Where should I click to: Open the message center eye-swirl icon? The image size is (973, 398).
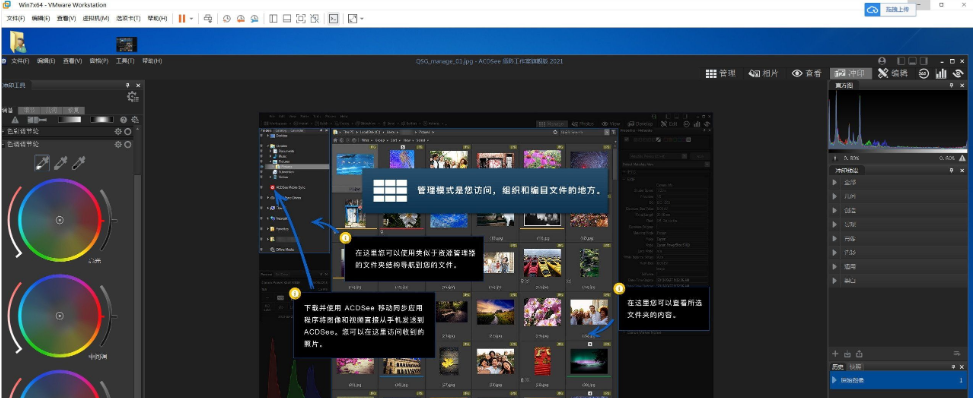click(959, 73)
